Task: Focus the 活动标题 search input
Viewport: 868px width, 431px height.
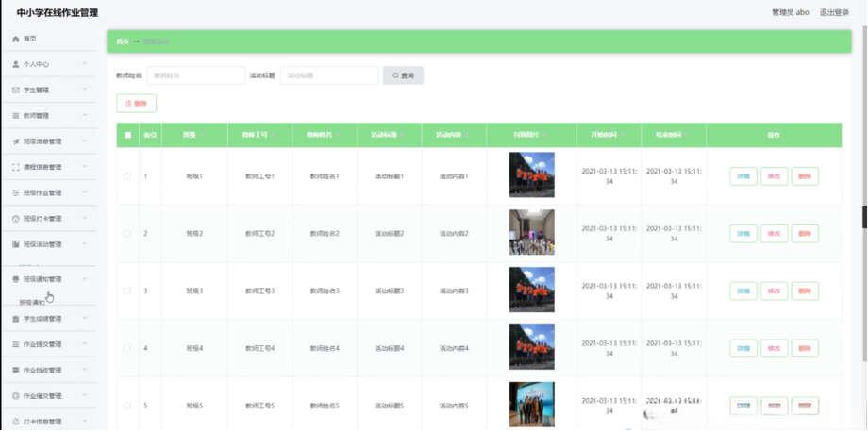Action: point(329,75)
